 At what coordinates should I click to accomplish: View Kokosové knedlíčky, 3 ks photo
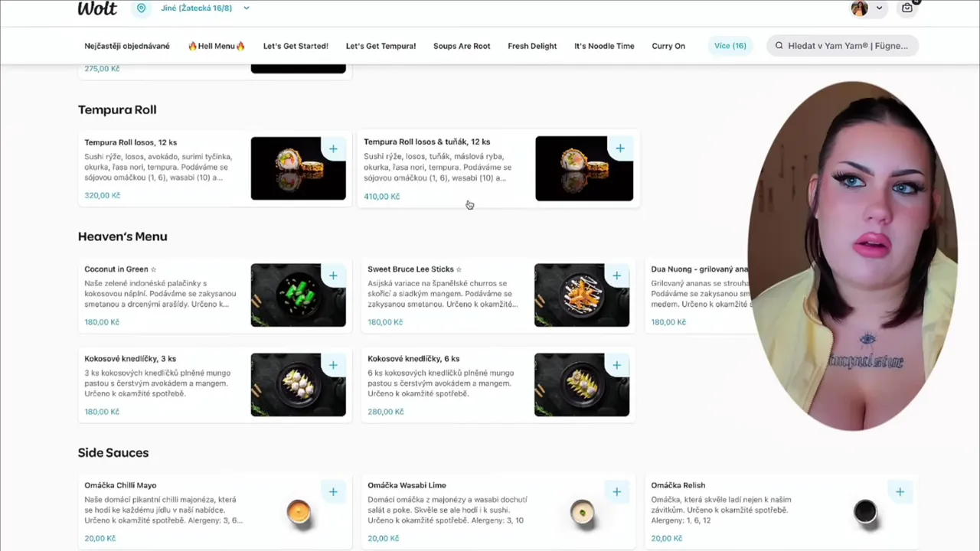(x=298, y=385)
